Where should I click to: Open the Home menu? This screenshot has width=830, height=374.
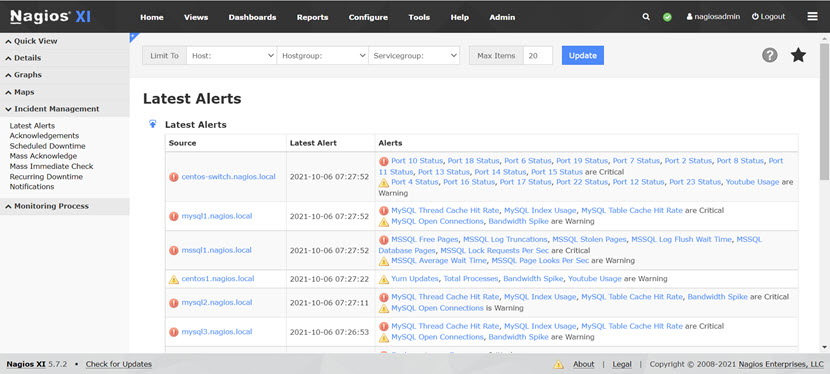click(152, 17)
